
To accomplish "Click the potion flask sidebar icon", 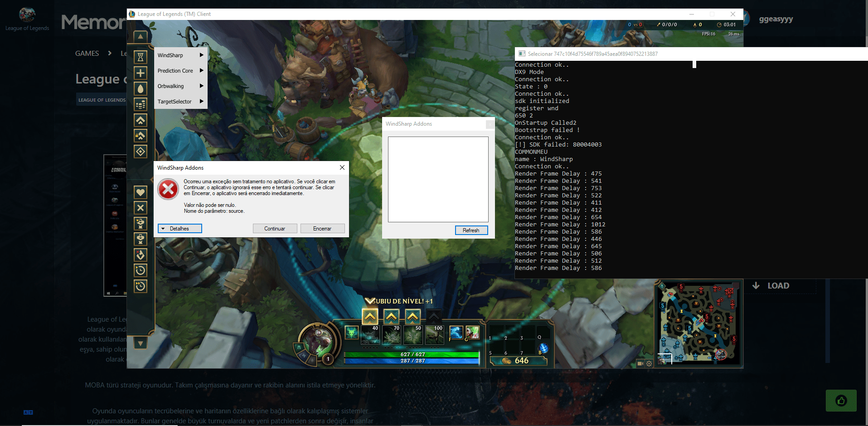I will click(x=141, y=255).
